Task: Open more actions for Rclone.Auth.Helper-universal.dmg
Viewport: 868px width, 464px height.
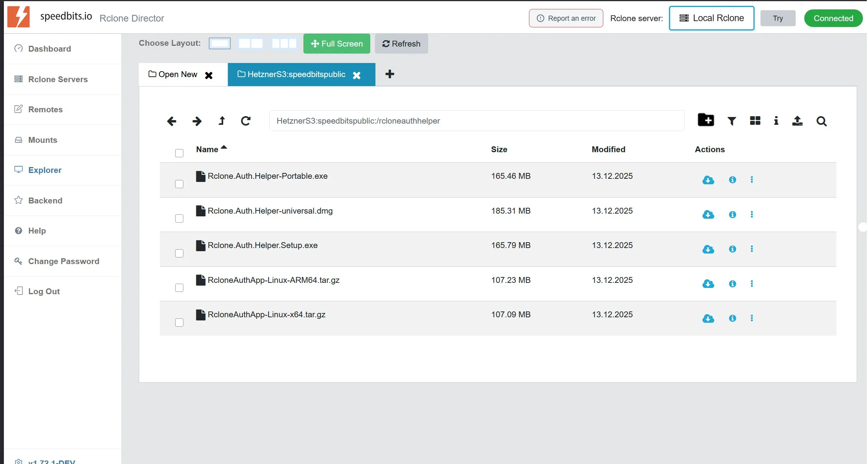Action: tap(751, 214)
